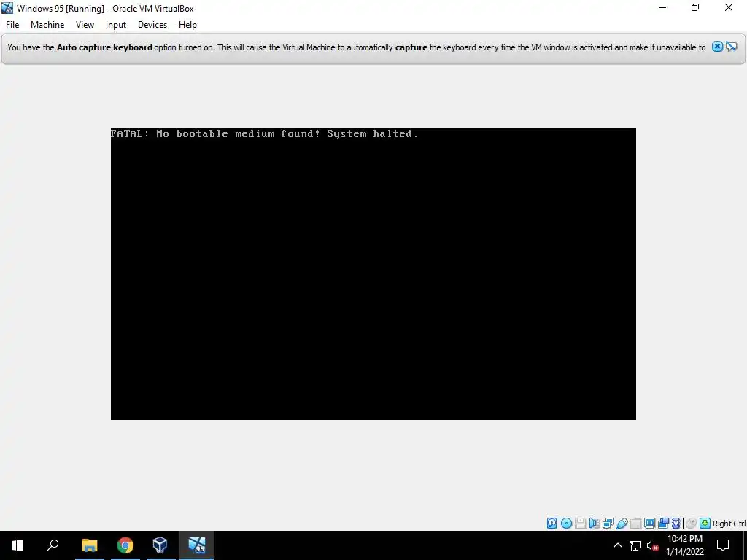Select the Windows 95 VM taskbar button
Image resolution: width=747 pixels, height=560 pixels.
(197, 545)
